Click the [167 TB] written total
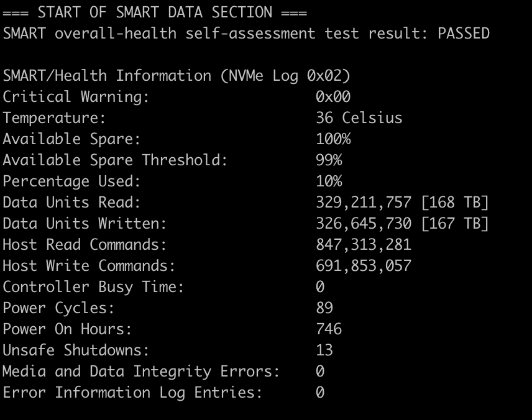 455,223
